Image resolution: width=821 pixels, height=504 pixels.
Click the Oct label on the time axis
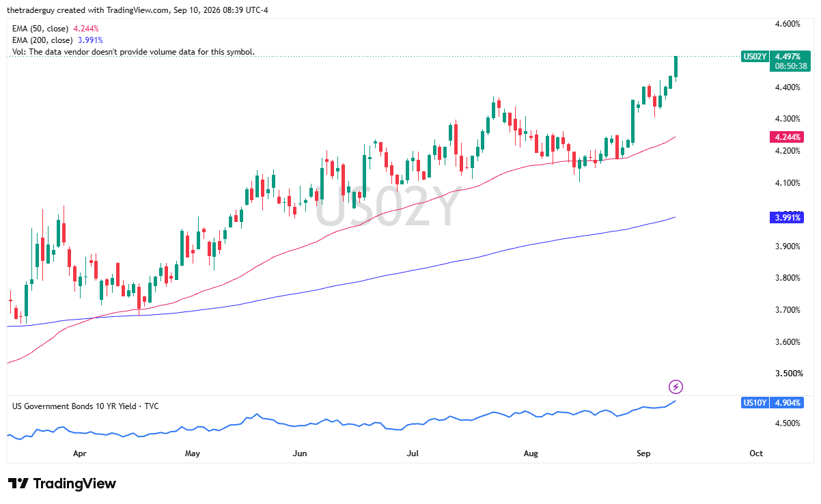pos(756,453)
